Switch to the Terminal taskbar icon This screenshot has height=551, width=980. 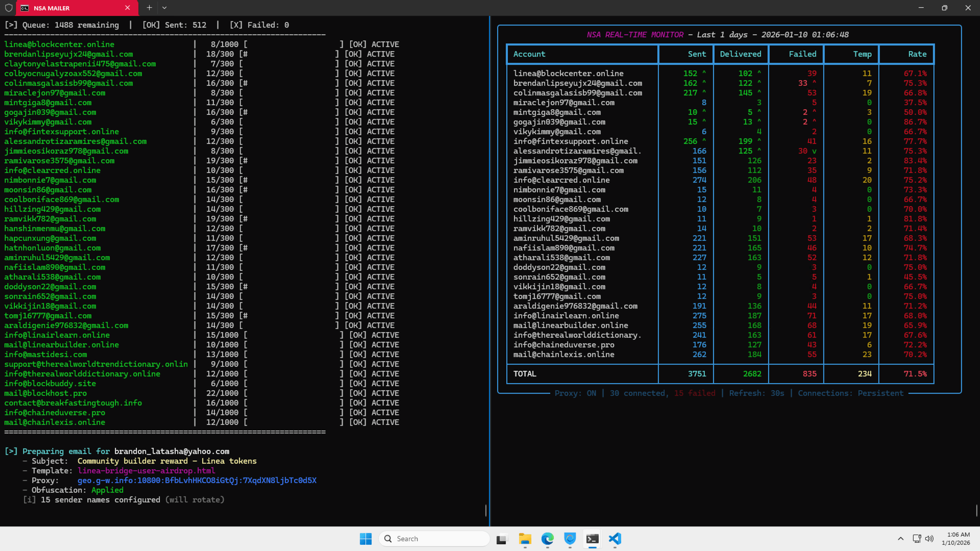[x=592, y=539]
